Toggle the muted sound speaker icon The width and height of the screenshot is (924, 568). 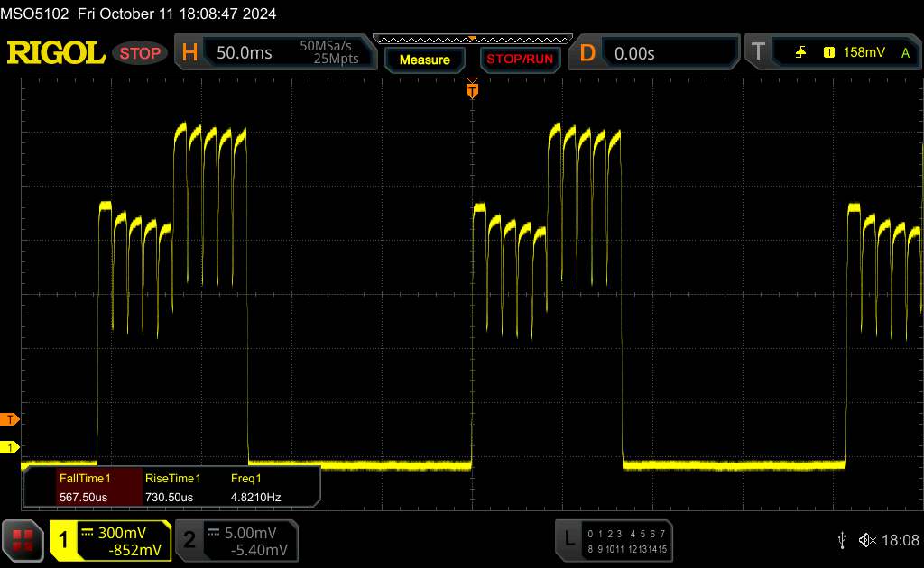867,540
